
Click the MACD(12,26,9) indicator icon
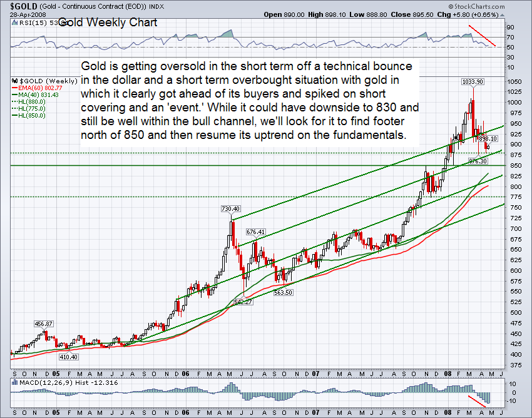coord(15,382)
